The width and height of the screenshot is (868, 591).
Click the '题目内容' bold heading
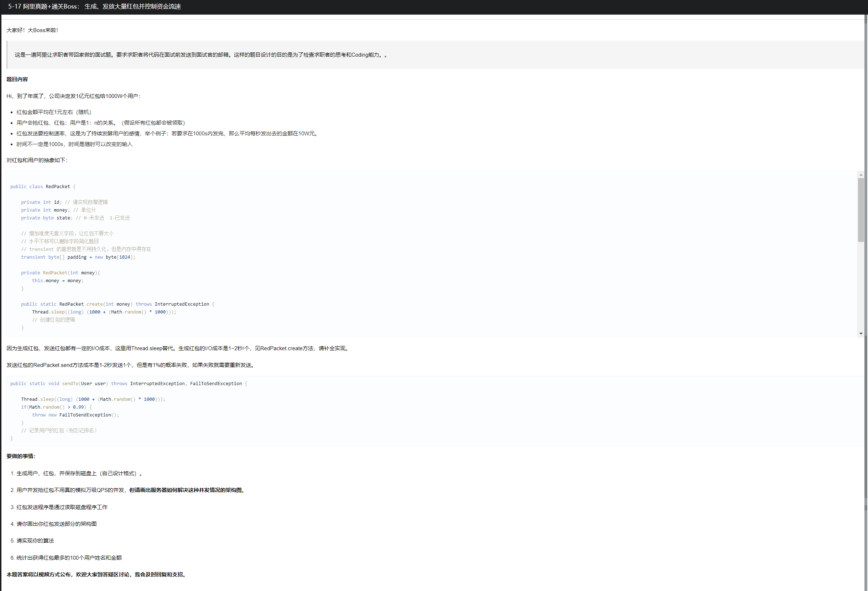point(17,79)
